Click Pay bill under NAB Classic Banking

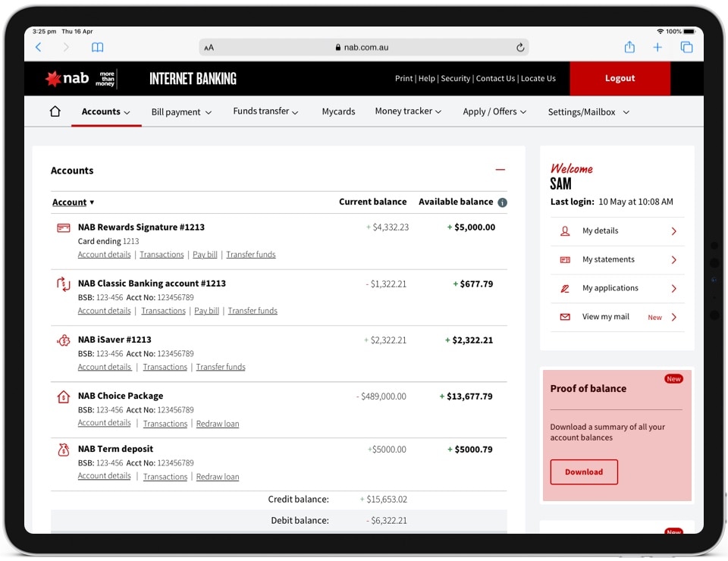pos(206,311)
